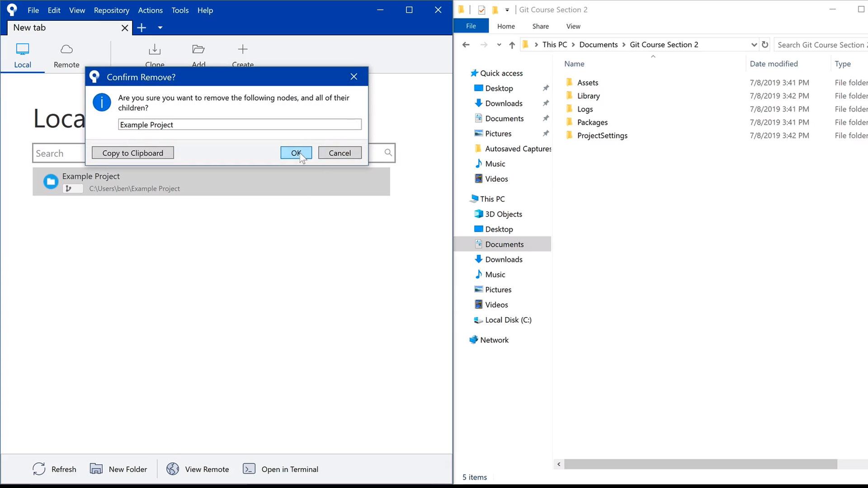Viewport: 868px width, 488px height.
Task: Open Share tab in Explorer ribbon
Action: (540, 26)
